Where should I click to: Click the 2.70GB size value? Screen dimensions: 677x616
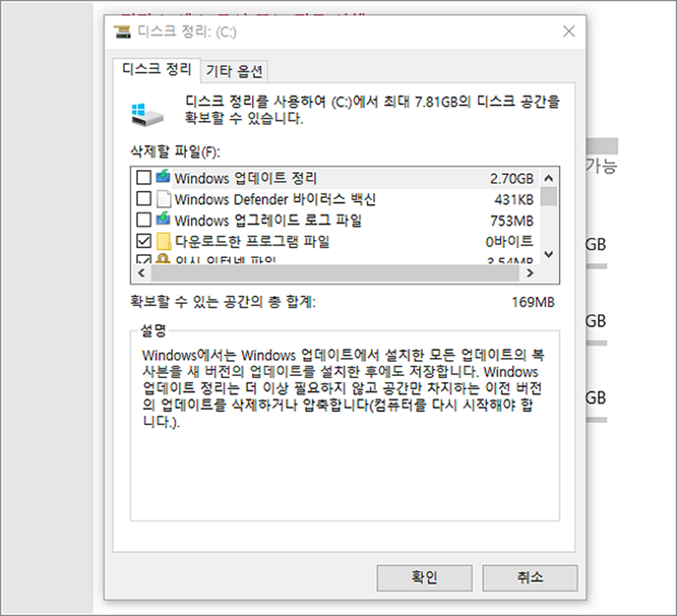[x=511, y=179]
